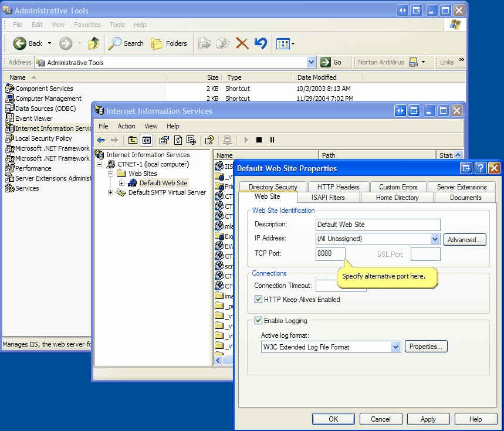Viewport: 504px width, 431px height.
Task: Collapse the Web Sites tree node
Action: pyautogui.click(x=110, y=174)
